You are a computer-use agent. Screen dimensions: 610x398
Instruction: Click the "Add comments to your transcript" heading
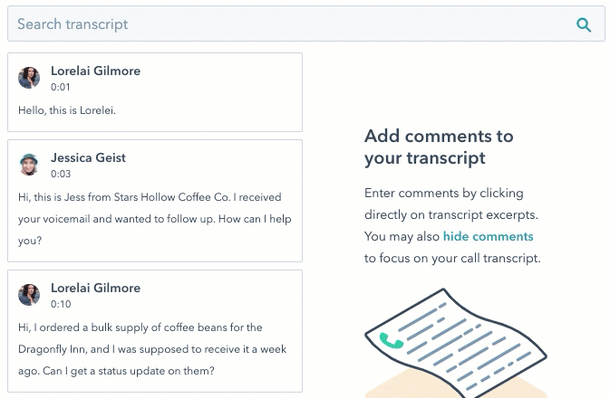coord(439,147)
